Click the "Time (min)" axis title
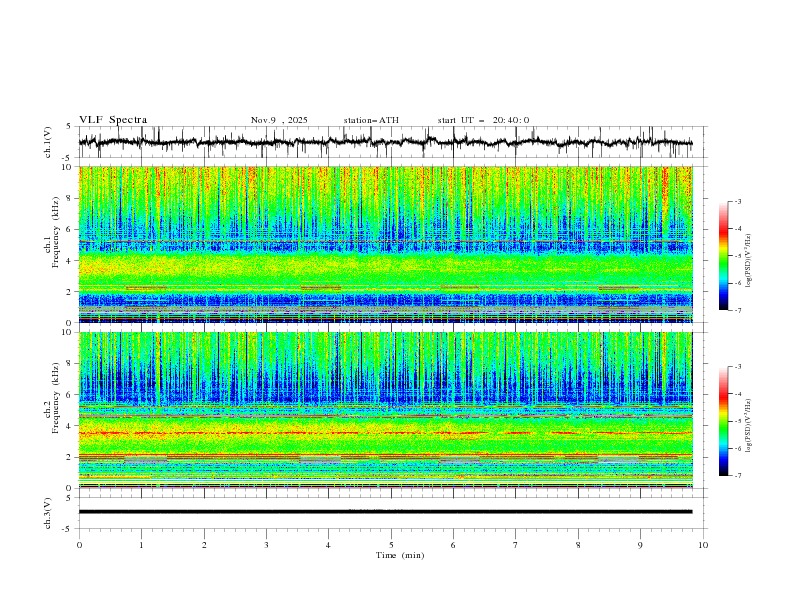Image resolution: width=792 pixels, height=612 pixels. pos(400,555)
